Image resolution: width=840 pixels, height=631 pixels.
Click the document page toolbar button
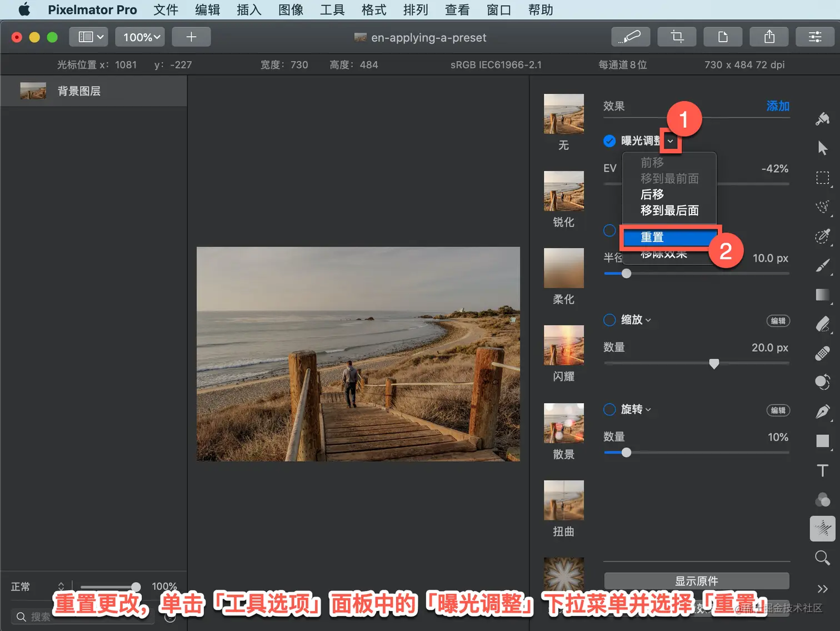point(723,37)
